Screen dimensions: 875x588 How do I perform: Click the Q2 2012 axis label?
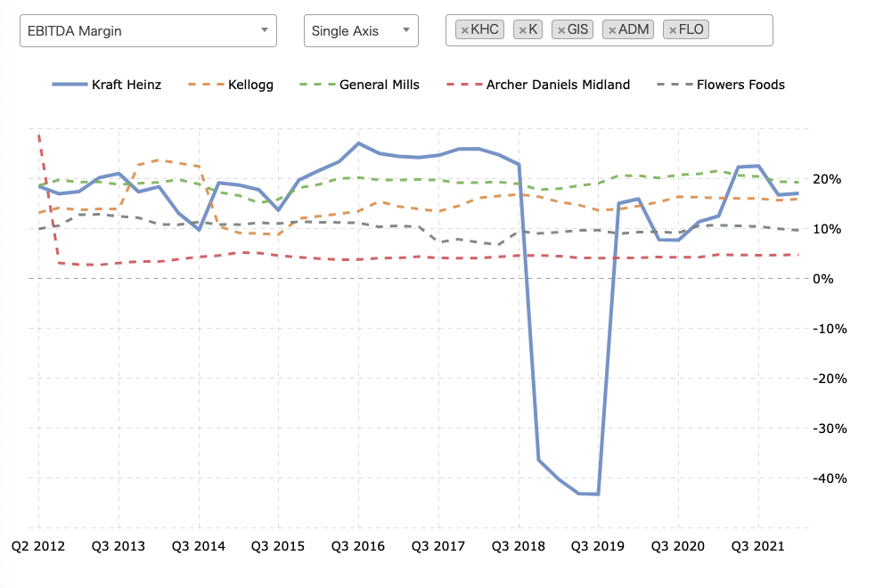coord(38,546)
